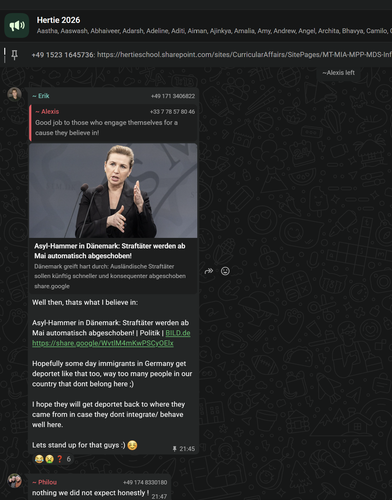Click the preview description 'Dänemark greift hart durch'
392x500 pixels.
(110, 271)
